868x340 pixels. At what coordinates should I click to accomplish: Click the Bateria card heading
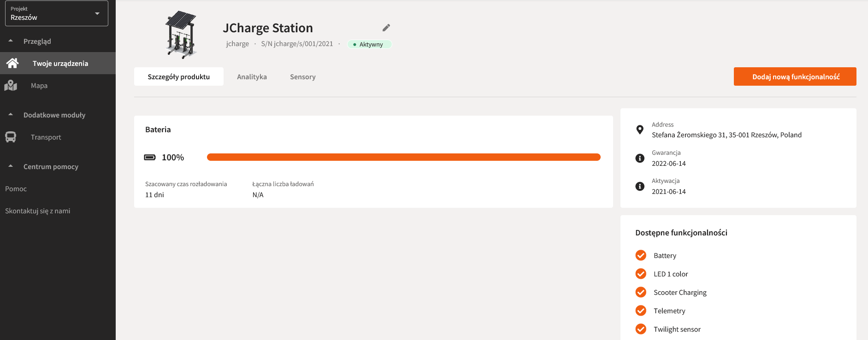pos(158,129)
